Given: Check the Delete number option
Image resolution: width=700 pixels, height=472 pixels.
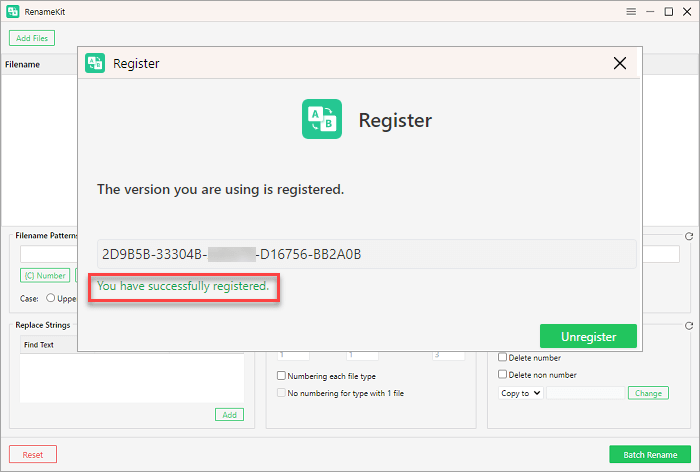Looking at the screenshot, I should pos(502,358).
